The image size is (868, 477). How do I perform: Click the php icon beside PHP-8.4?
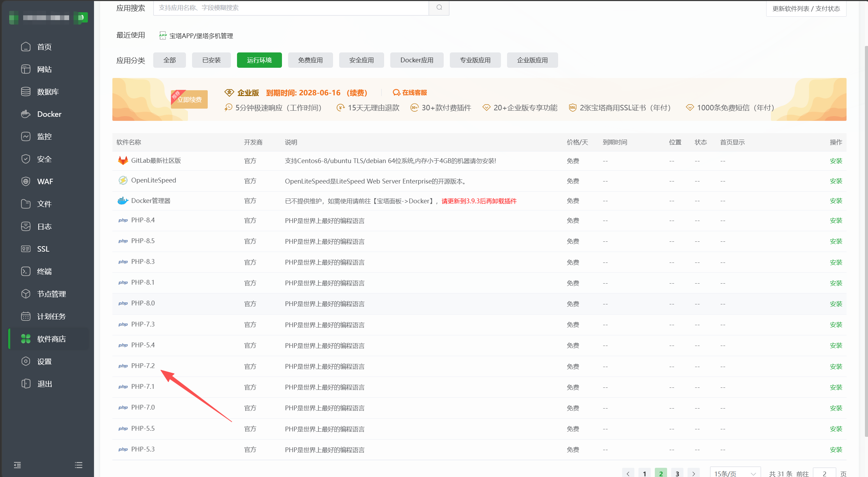tap(123, 220)
